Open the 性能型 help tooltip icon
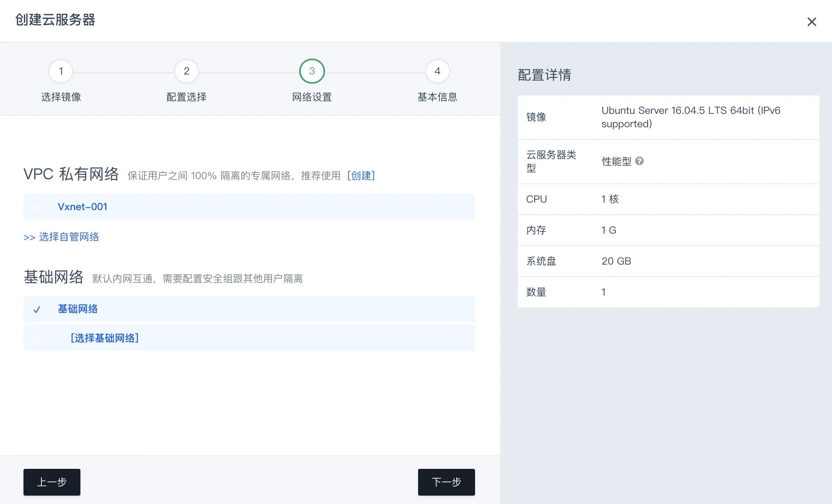832x504 pixels. click(640, 161)
